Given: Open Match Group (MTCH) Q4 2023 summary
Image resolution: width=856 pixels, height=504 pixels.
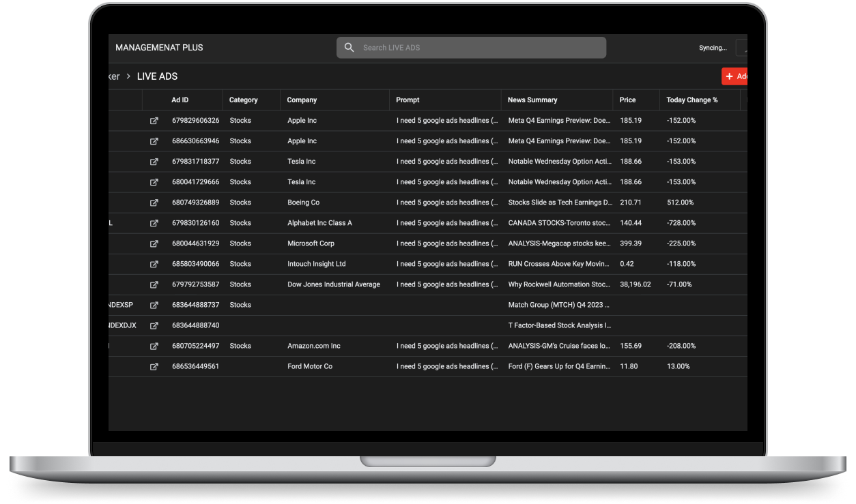Looking at the screenshot, I should 559,305.
